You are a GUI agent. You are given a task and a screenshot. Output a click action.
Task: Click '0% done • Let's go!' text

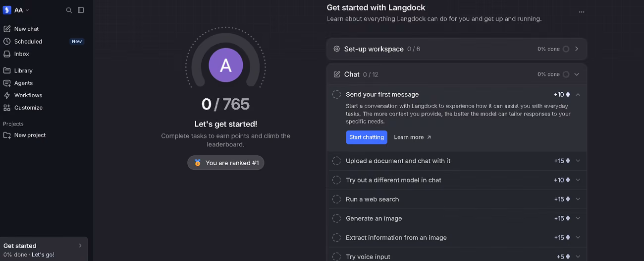tap(29, 255)
